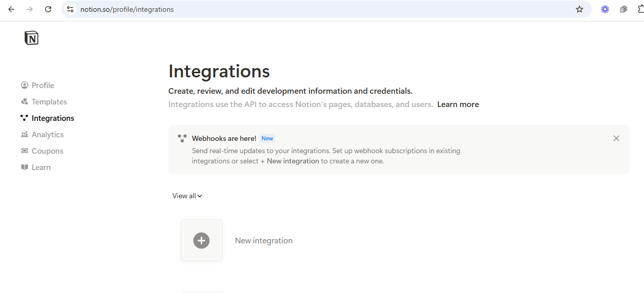Click the Integrations nodes icon in sidebar
Viewport: 644px width, 293px height.
[25, 118]
